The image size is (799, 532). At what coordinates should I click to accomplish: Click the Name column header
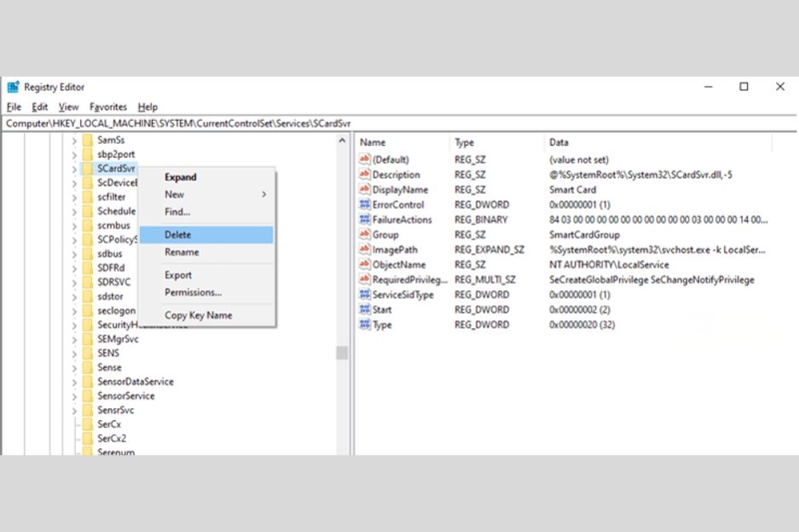(x=402, y=143)
